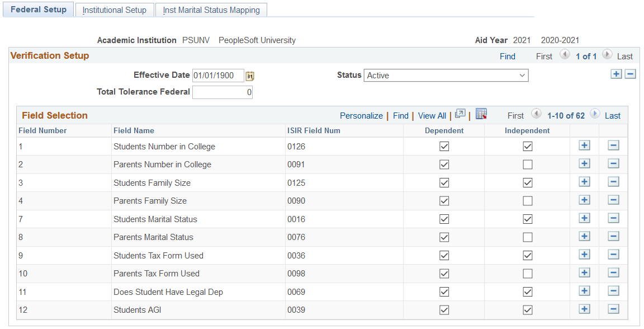This screenshot has width=644, height=329.
Task: Delete the Parents Family Size row
Action: pyautogui.click(x=613, y=200)
